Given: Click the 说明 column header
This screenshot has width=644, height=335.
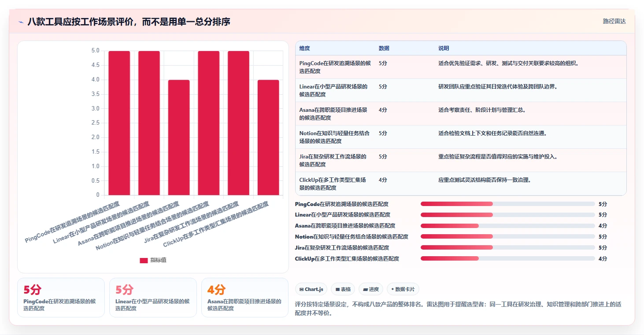Looking at the screenshot, I should 444,48.
